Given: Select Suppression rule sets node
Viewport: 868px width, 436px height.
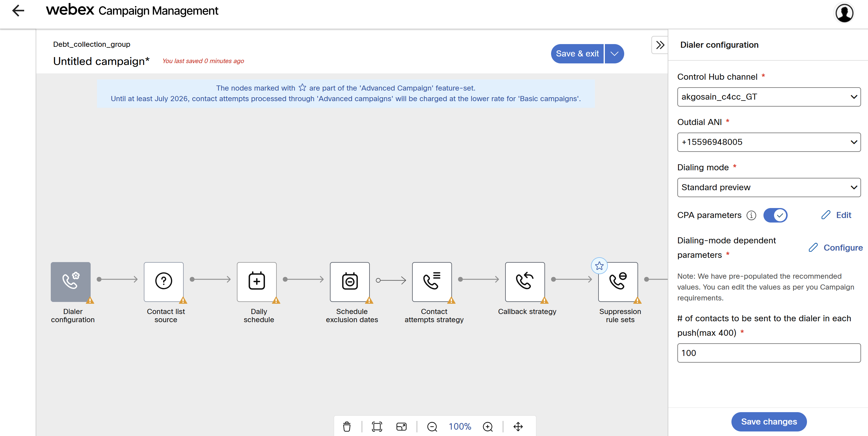Looking at the screenshot, I should click(x=618, y=281).
